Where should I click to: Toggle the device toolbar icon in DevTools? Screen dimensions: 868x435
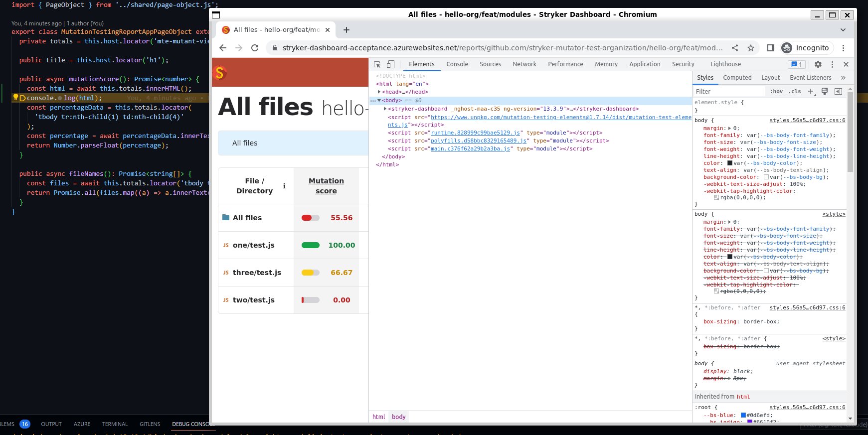(x=390, y=64)
